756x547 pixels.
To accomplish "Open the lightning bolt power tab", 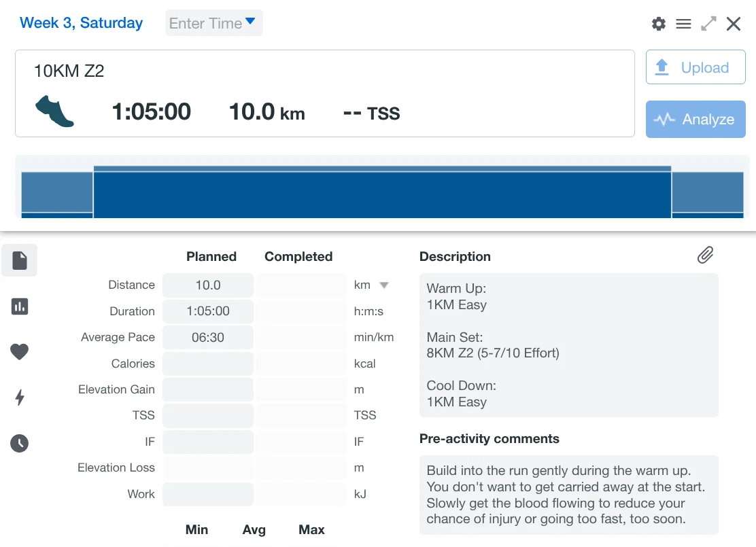I will [x=20, y=398].
